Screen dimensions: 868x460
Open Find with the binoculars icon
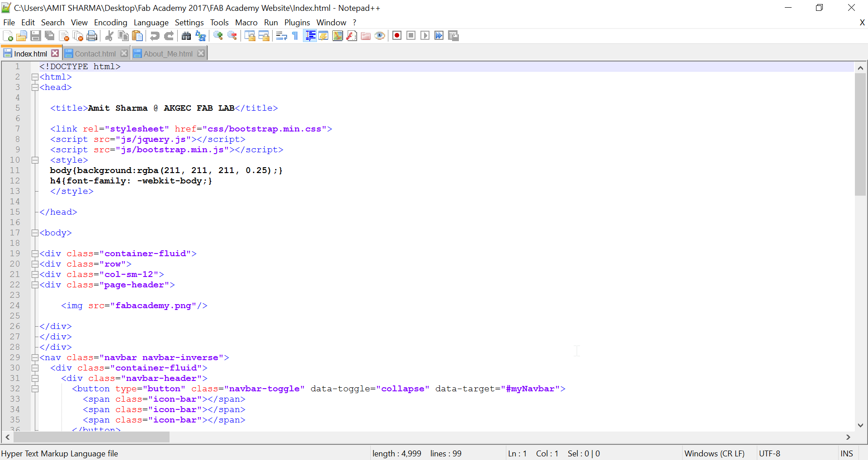pos(186,36)
